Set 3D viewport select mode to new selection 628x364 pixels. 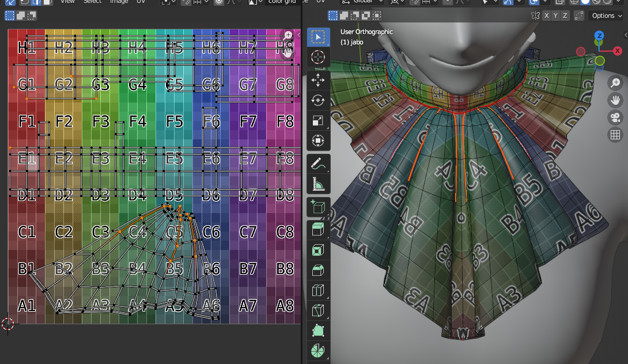click(333, 16)
